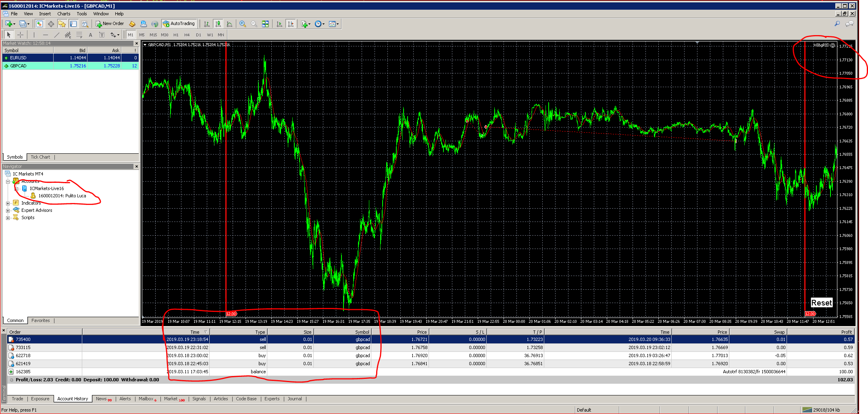Open the Strategy Tester icon
The width and height of the screenshot is (868, 414).
[84, 24]
